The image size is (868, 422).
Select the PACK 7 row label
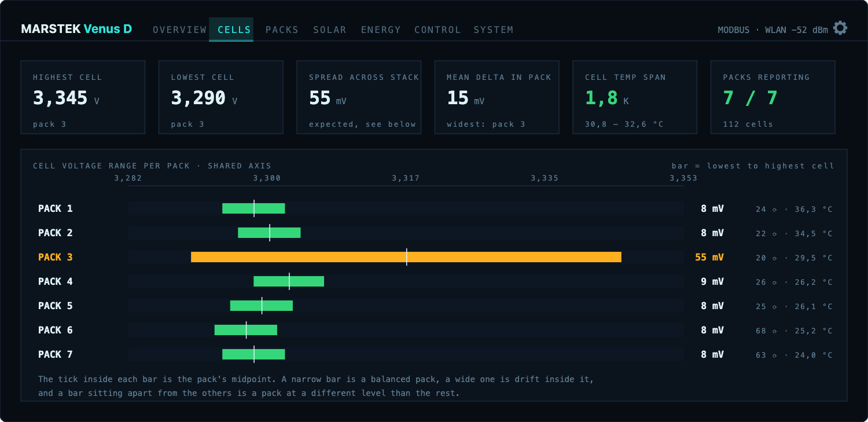56,354
